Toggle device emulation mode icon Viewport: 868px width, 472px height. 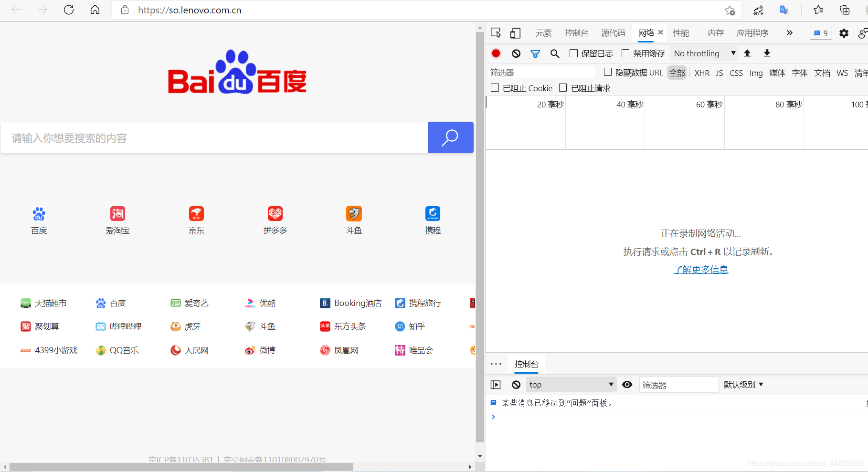[x=515, y=33]
